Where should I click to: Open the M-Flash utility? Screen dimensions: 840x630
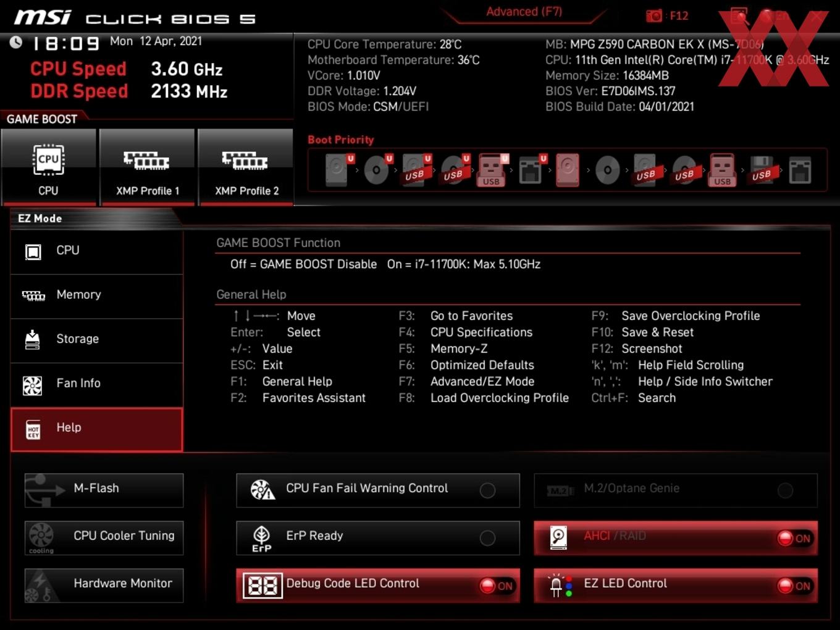104,490
